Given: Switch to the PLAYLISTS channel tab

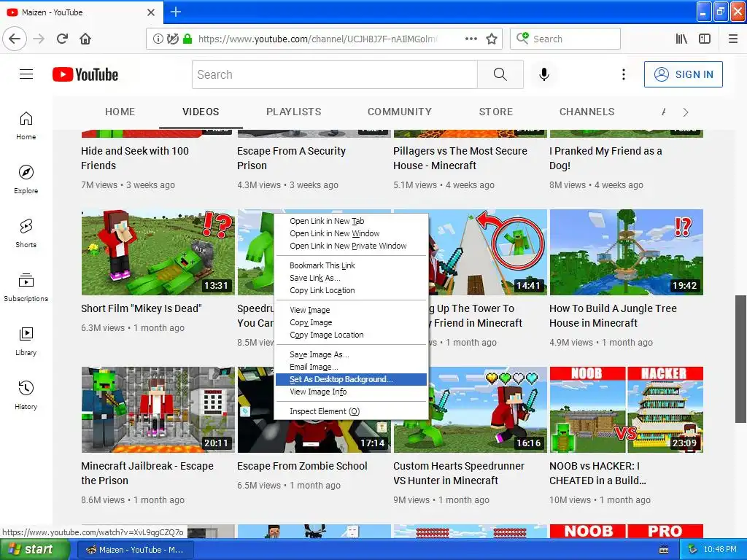Looking at the screenshot, I should point(293,112).
